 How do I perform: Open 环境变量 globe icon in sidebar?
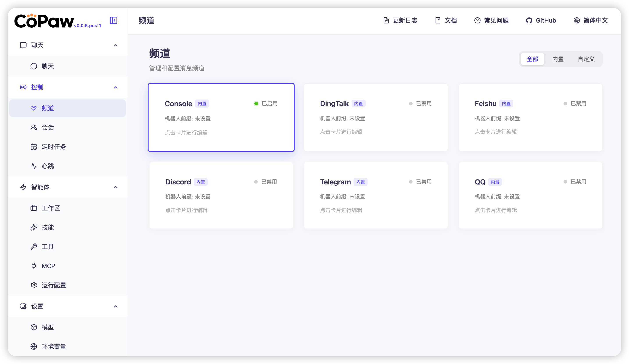tap(34, 346)
